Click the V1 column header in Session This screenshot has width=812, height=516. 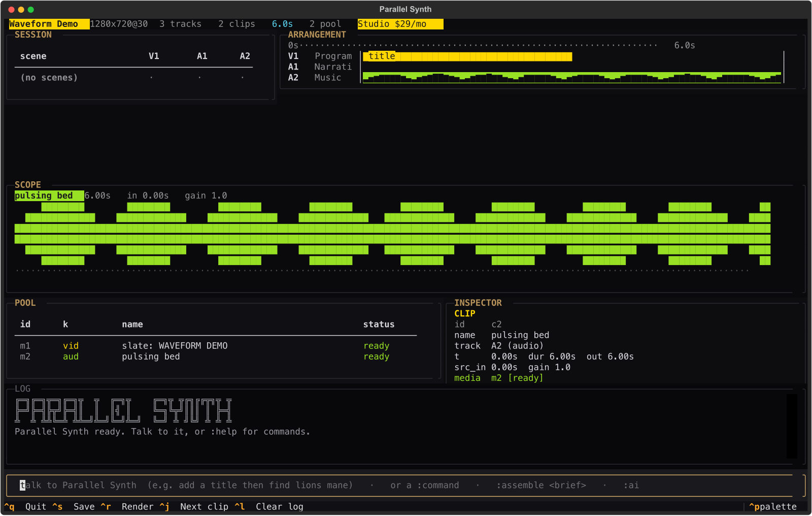pos(154,56)
